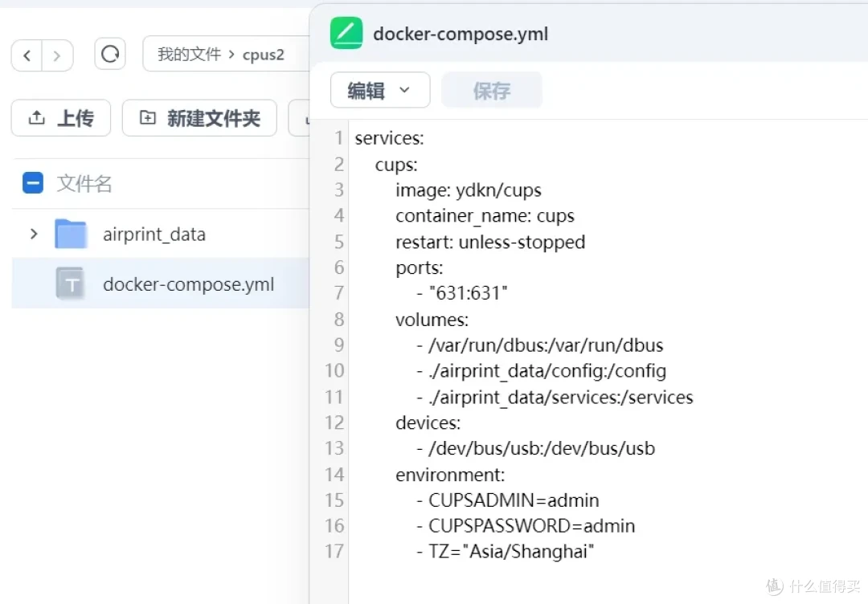Viewport: 868px width, 604px height.
Task: Click the back navigation arrow
Action: coord(27,55)
